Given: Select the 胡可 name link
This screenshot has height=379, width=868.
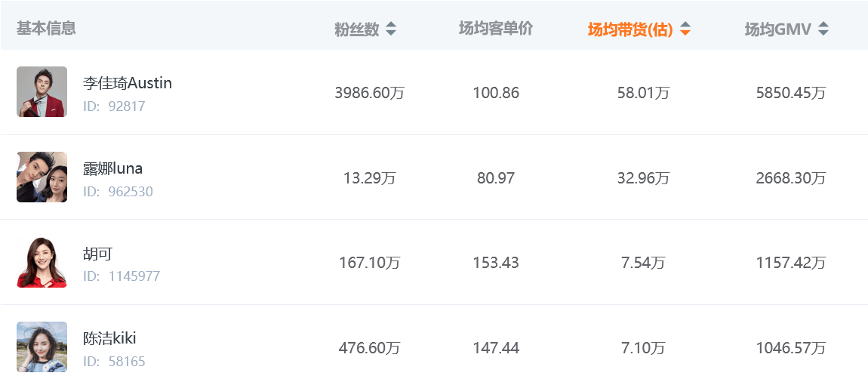Looking at the screenshot, I should [x=97, y=254].
